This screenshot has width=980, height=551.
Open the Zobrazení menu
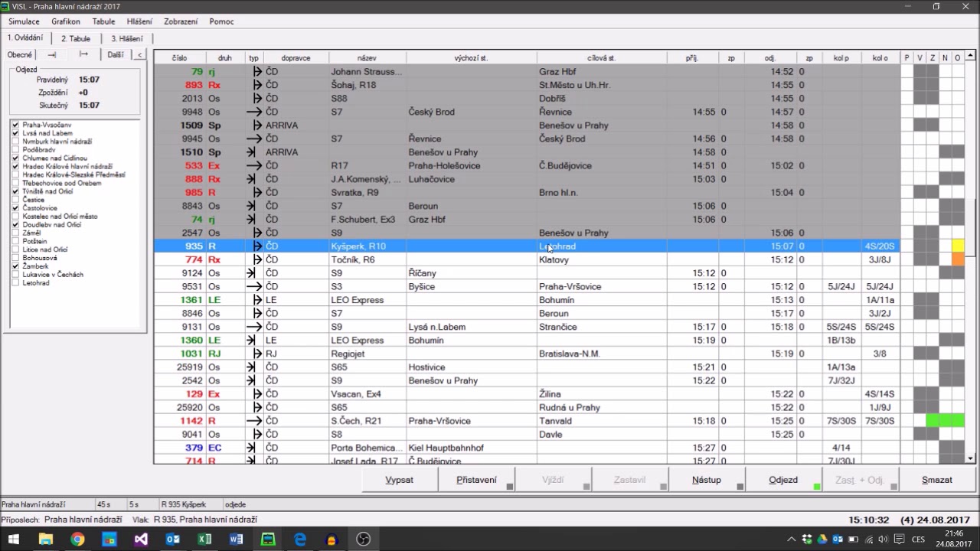pos(181,21)
